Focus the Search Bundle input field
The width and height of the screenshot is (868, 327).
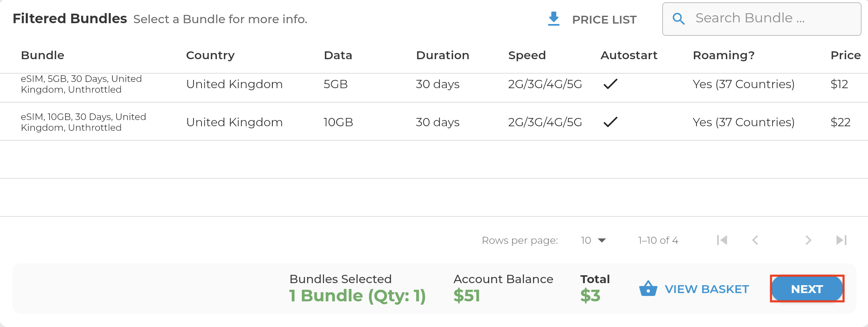coord(761,19)
